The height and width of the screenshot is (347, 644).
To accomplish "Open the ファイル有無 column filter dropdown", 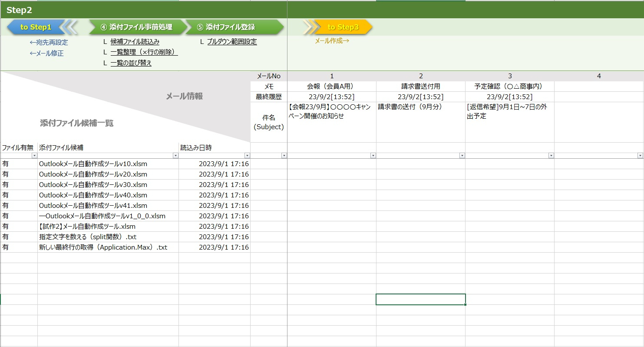I will click(35, 156).
